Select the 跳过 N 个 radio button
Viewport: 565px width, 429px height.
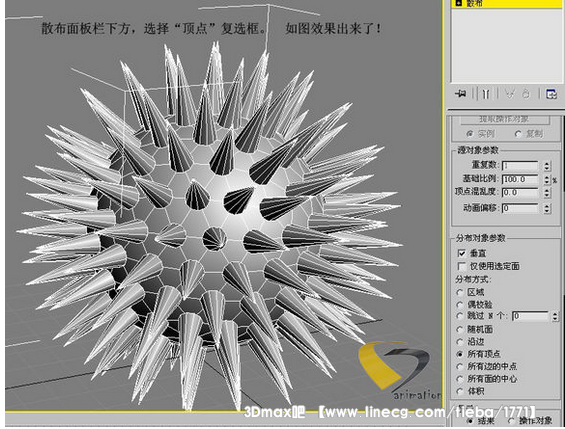[460, 316]
